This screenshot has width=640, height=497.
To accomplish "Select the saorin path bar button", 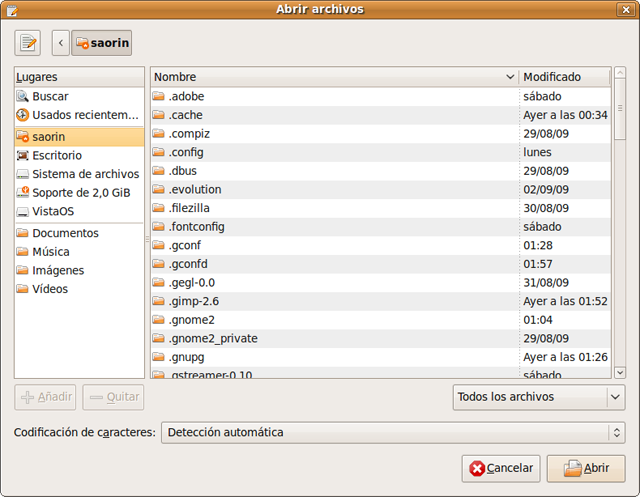I will pos(101,43).
